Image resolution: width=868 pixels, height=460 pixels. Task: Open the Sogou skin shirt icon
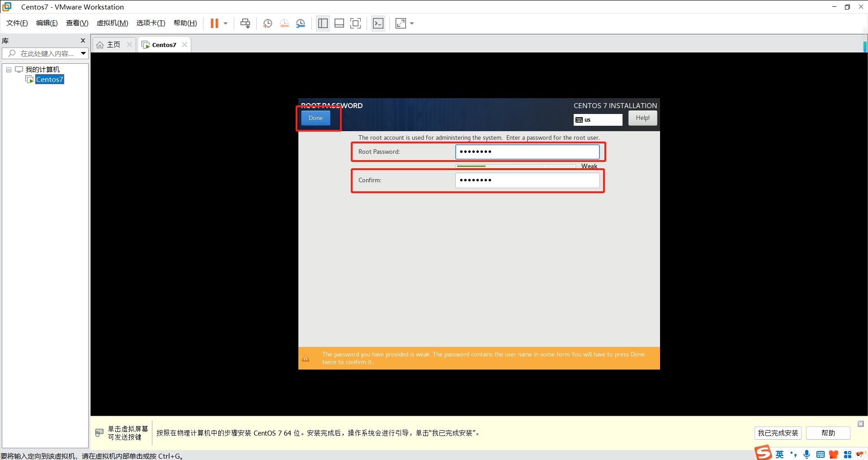tap(834, 454)
